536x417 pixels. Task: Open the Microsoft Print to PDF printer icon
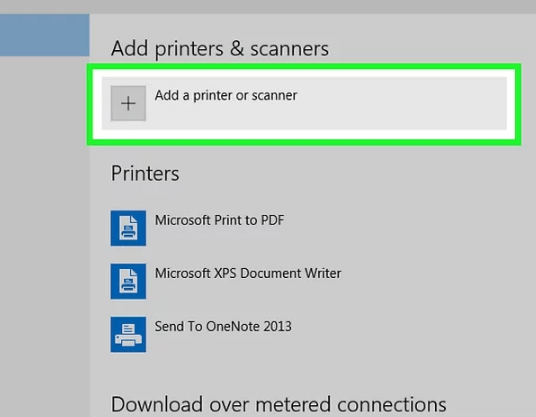point(128,228)
